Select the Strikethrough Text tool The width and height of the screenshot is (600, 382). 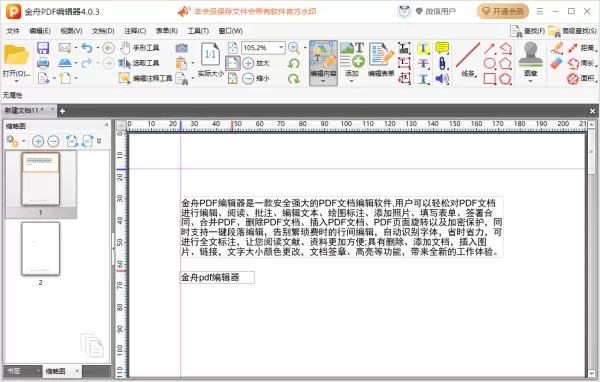[x=423, y=63]
